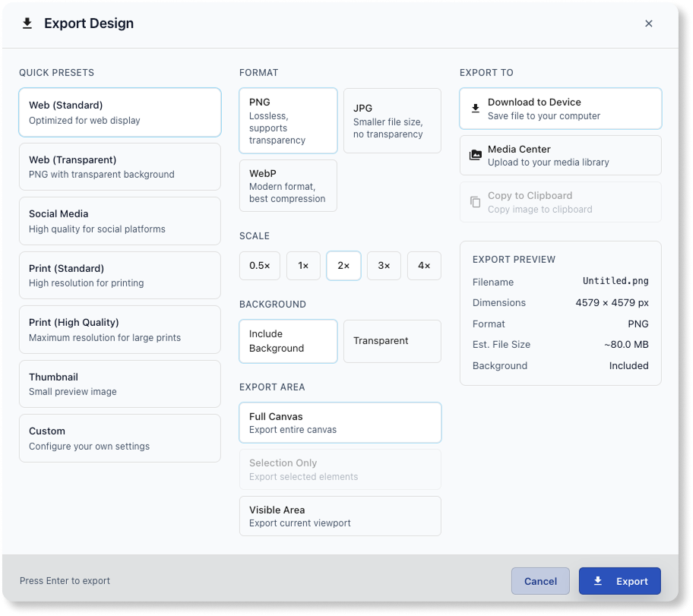Switch background to Transparent
This screenshot has height=616, width=693.
[x=392, y=341]
